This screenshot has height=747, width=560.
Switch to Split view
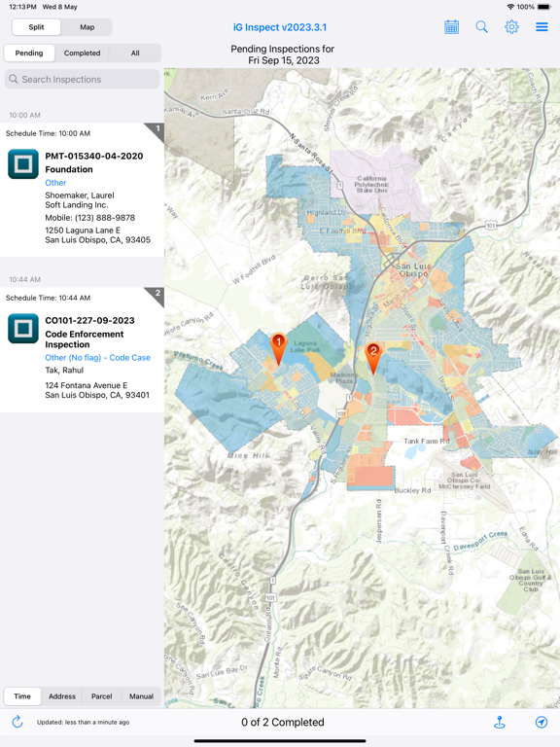(36, 27)
